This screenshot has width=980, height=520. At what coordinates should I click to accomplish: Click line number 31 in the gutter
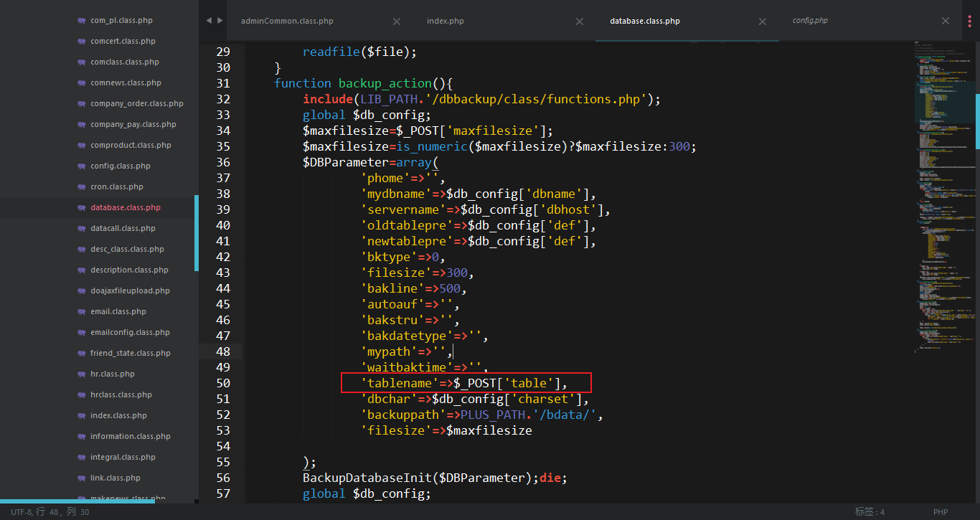pos(222,83)
